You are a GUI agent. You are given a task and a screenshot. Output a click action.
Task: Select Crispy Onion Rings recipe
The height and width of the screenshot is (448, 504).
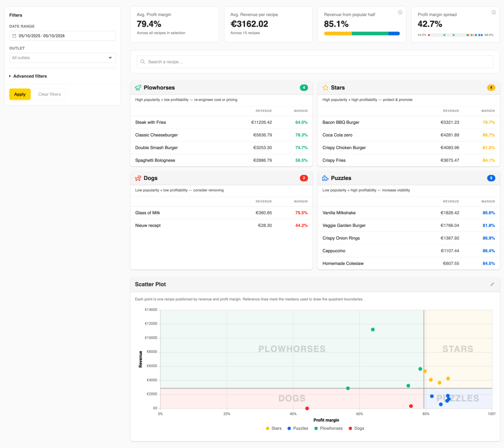[409, 238]
